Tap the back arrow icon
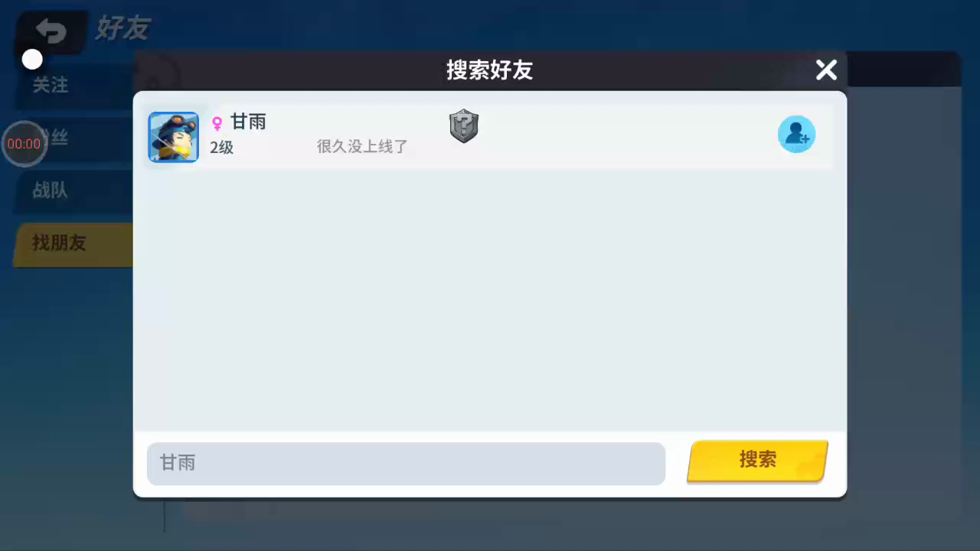This screenshot has height=551, width=980. (x=51, y=31)
